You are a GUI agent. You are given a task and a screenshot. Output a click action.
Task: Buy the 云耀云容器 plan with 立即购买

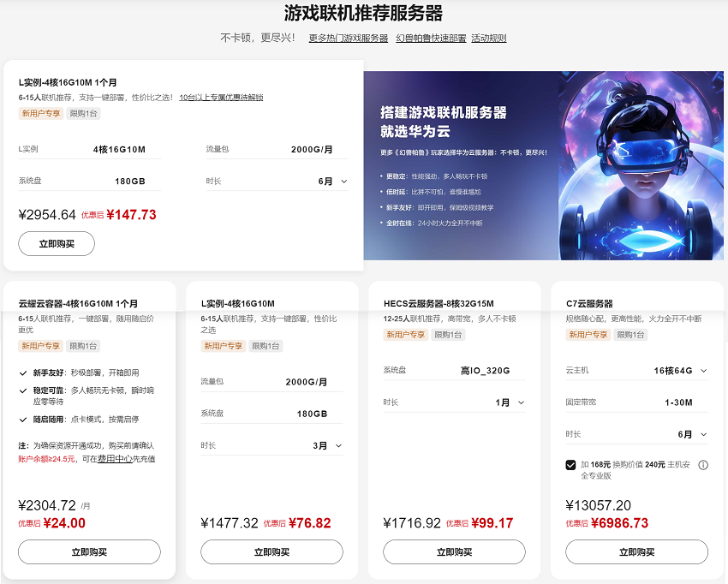89,552
